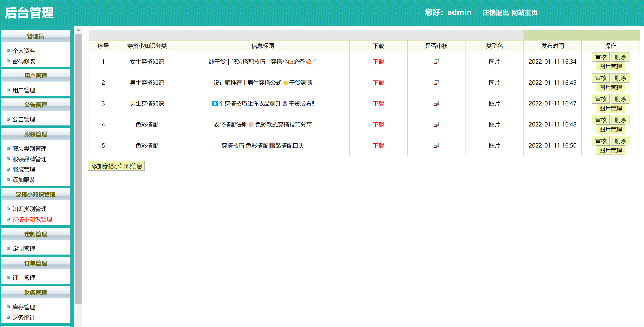Click 审核 button for row 3
Screen dimensions: 644x327
(x=601, y=99)
